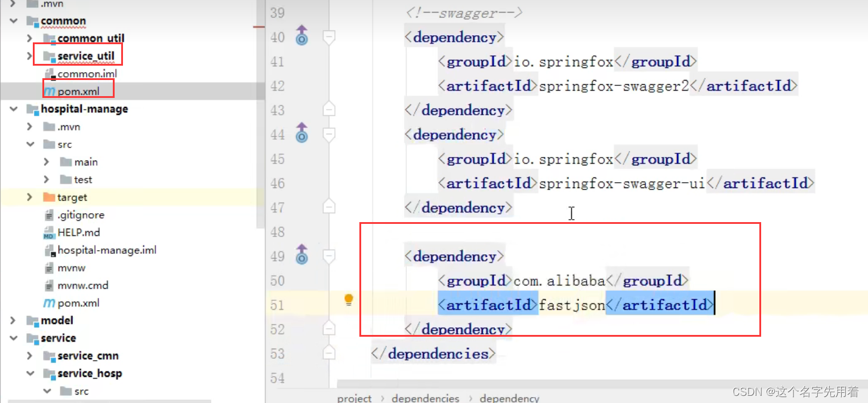Click the hospital-manage module folder icon
Image resolution: width=868 pixels, height=403 pixels.
point(33,109)
